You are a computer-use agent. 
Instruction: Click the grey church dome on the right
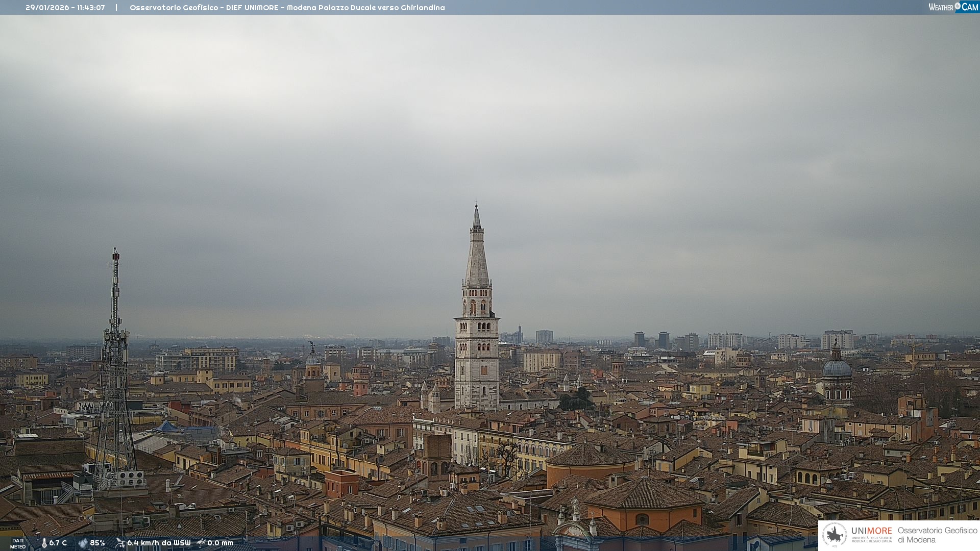click(837, 367)
